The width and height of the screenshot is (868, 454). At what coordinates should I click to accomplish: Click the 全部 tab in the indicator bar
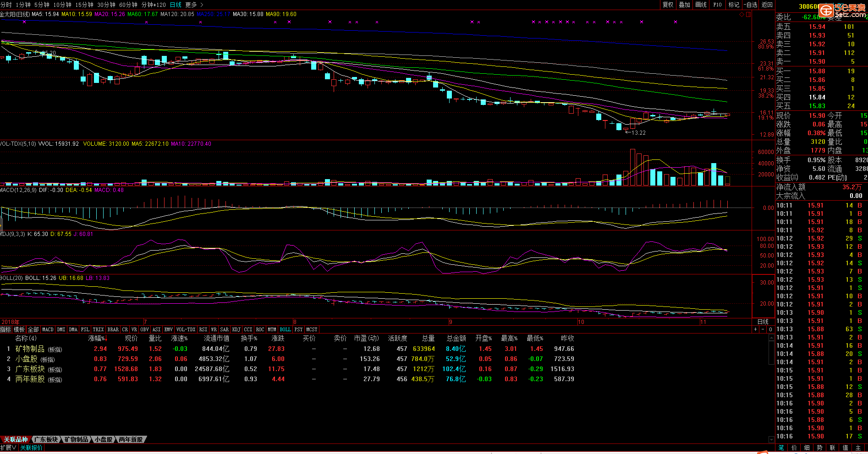click(x=33, y=329)
